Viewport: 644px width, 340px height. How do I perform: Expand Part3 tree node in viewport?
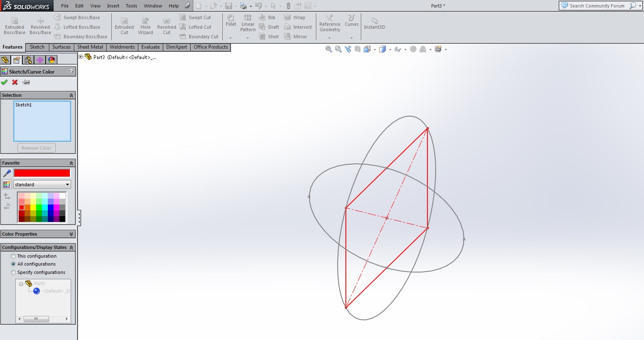click(81, 57)
